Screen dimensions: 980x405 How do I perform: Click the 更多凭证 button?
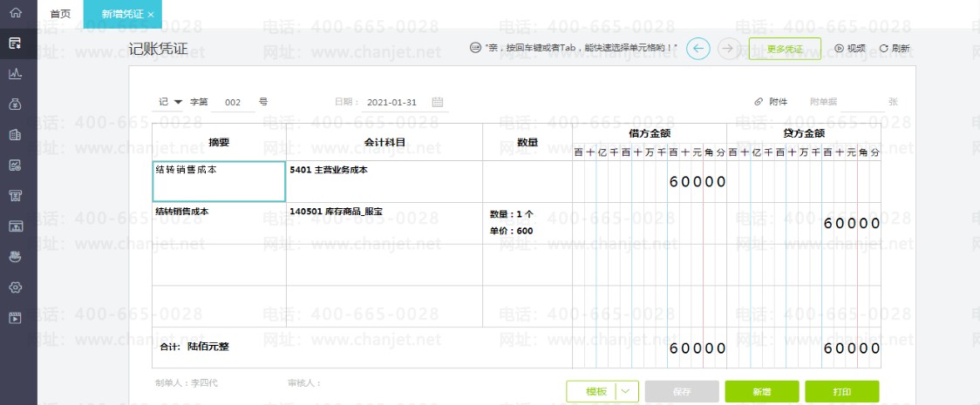(785, 49)
